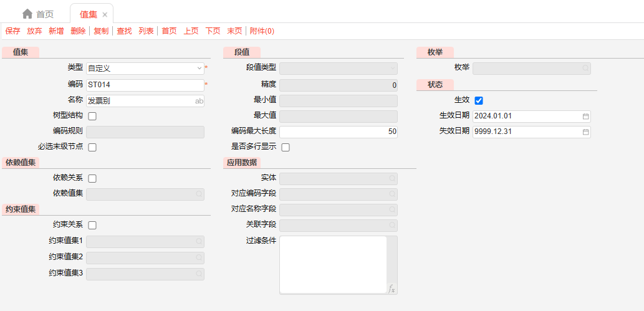
Task: Close the 值集 tab with the x icon
Action: 105,15
